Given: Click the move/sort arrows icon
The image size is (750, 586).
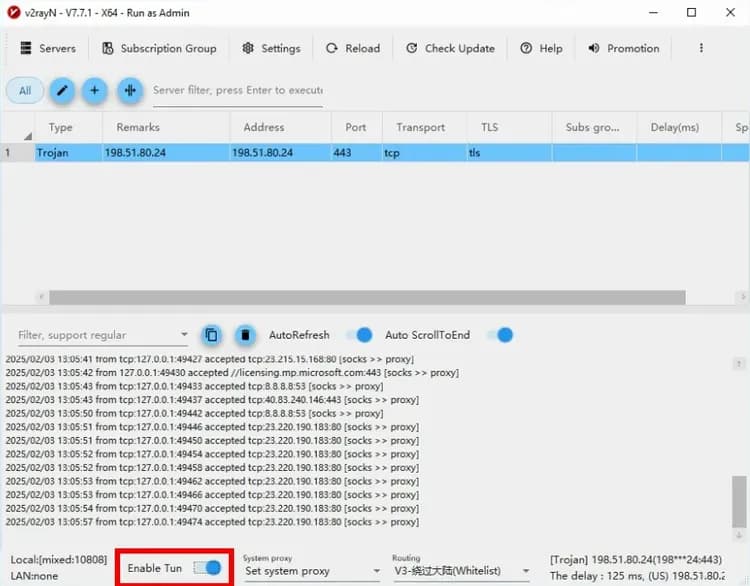Looking at the screenshot, I should tap(129, 90).
